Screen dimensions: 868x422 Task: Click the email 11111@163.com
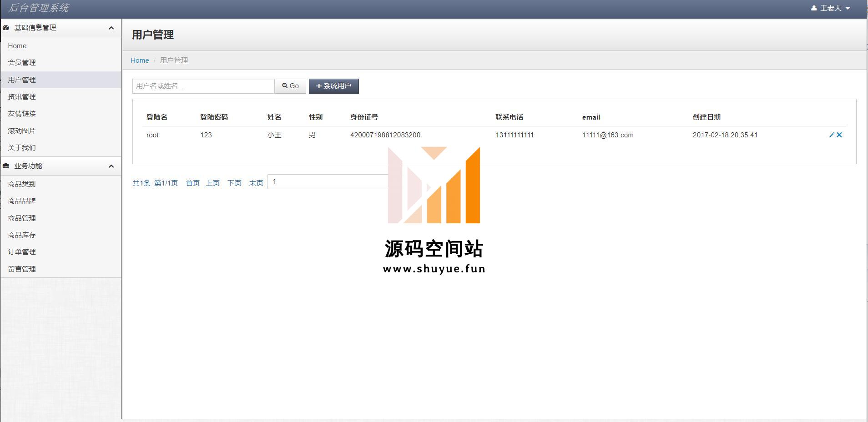point(608,135)
